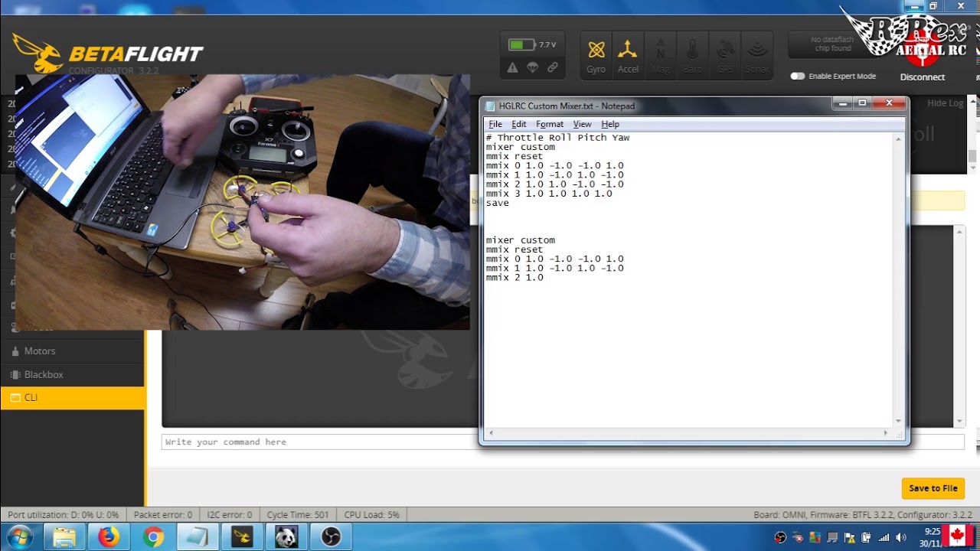980x551 pixels.
Task: Open the Motors tab icon in sidebar
Action: [x=15, y=351]
